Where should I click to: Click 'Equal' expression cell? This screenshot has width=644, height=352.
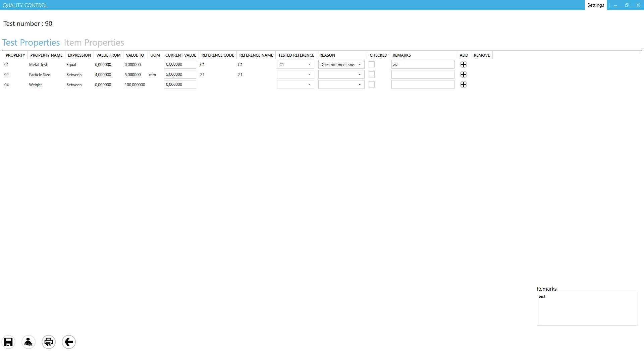pyautogui.click(x=71, y=65)
